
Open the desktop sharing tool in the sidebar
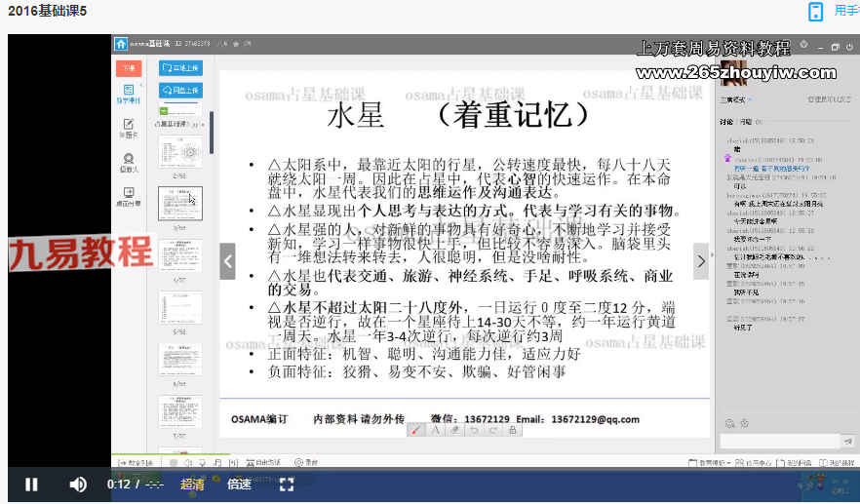(x=129, y=196)
